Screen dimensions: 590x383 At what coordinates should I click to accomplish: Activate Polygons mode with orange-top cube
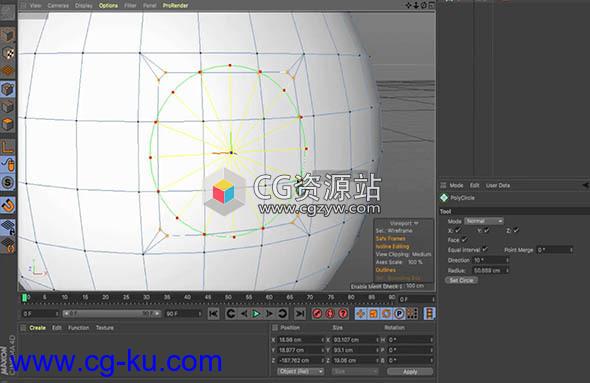pos(8,124)
